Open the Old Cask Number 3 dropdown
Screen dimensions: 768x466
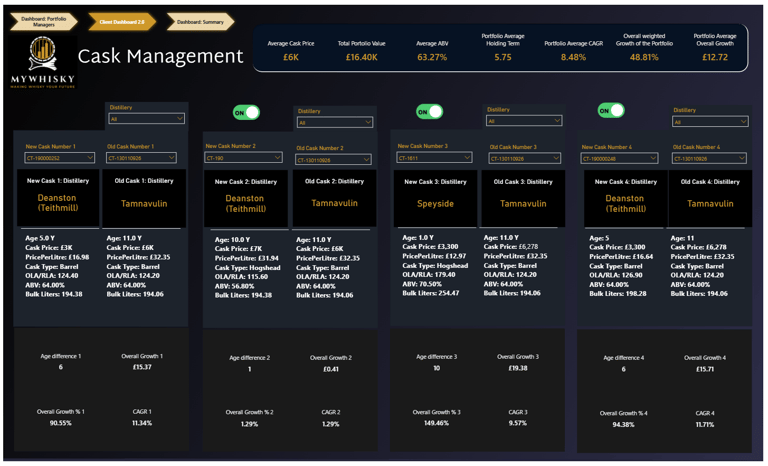(525, 158)
